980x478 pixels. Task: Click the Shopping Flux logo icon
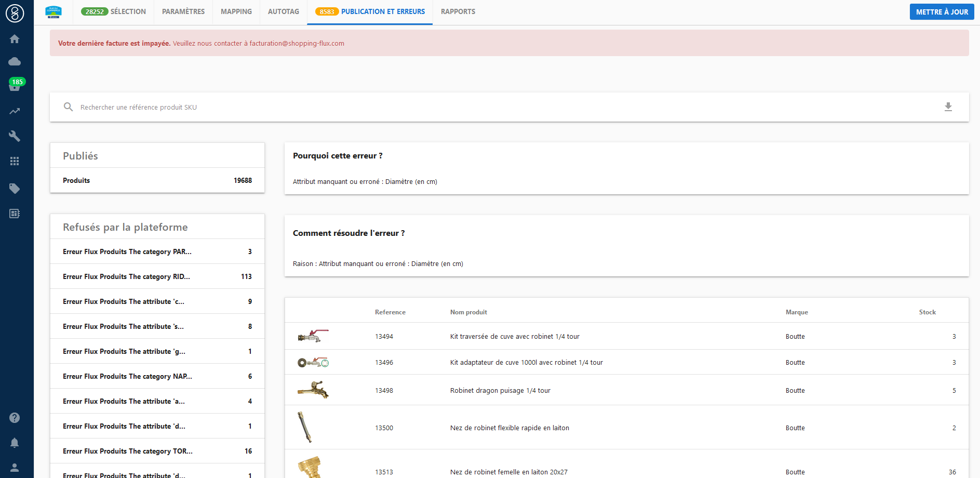(x=15, y=13)
